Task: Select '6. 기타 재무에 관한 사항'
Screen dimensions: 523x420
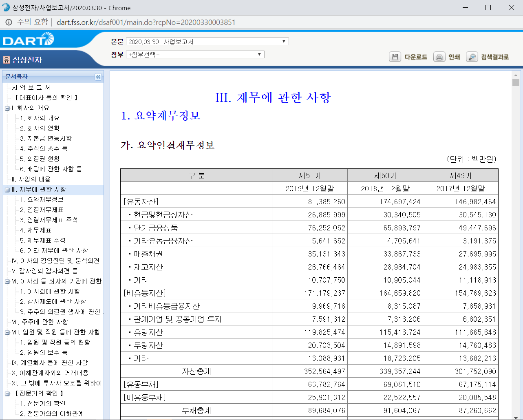Action: click(x=54, y=251)
